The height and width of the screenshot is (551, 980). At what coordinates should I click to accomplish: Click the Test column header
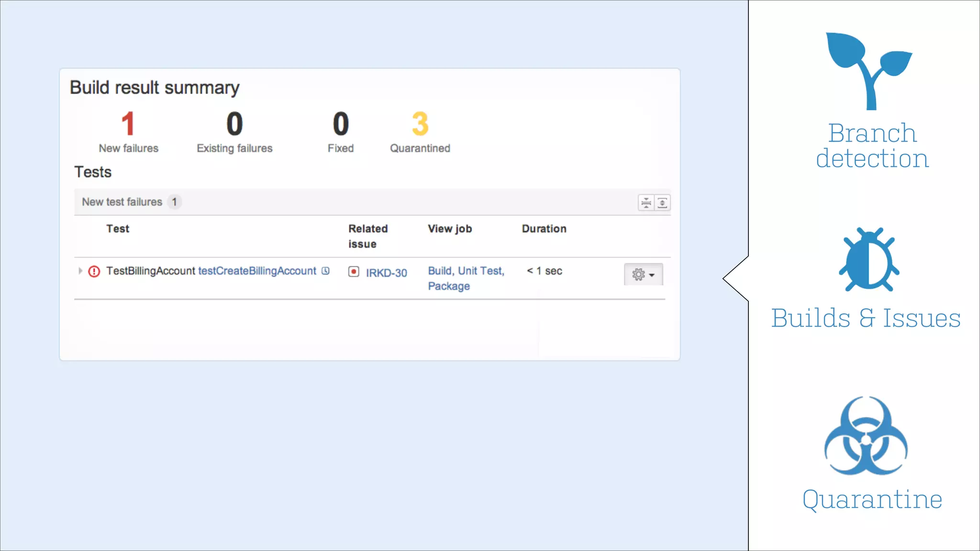[118, 229]
